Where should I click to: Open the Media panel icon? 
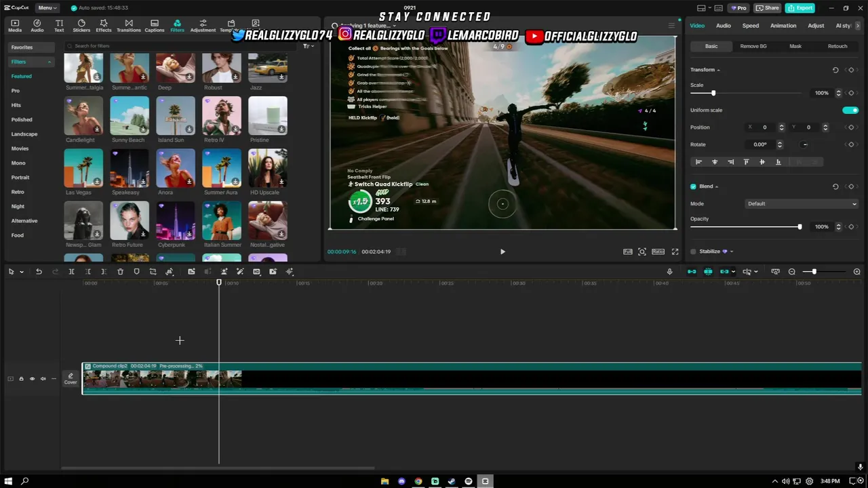[15, 26]
